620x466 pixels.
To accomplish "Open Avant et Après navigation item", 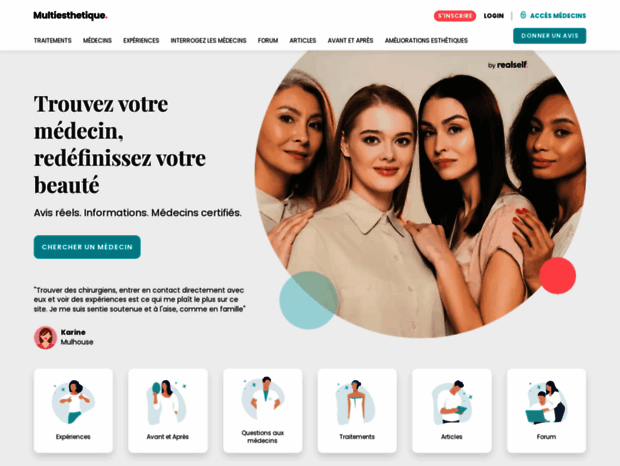I will point(350,40).
